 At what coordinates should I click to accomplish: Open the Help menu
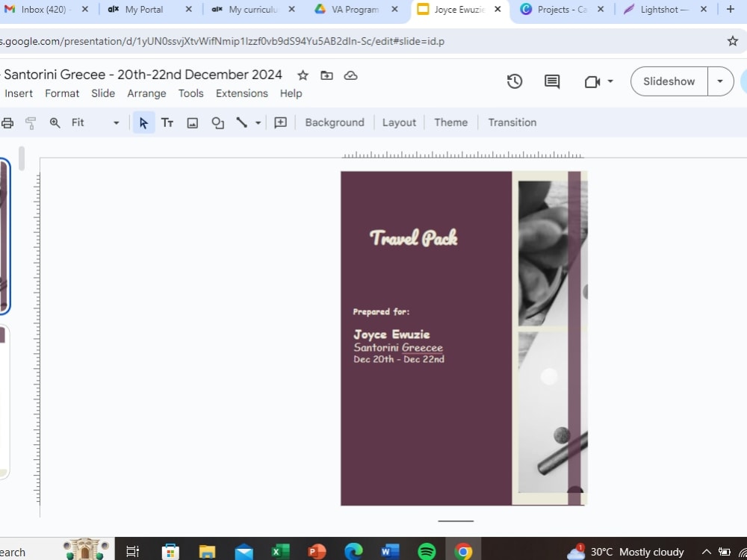click(291, 93)
